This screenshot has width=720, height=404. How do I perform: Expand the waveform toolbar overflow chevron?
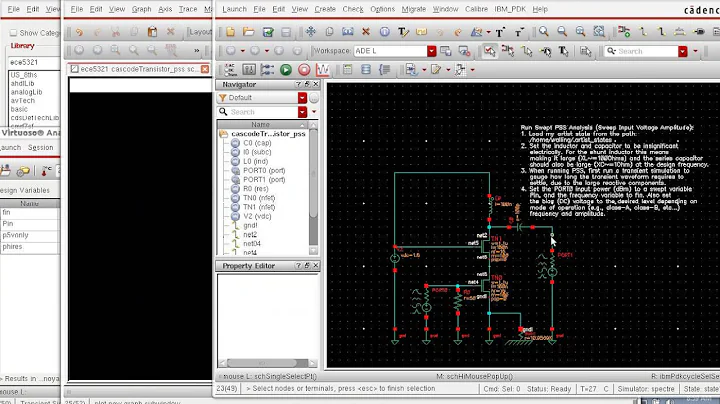pyautogui.click(x=197, y=50)
